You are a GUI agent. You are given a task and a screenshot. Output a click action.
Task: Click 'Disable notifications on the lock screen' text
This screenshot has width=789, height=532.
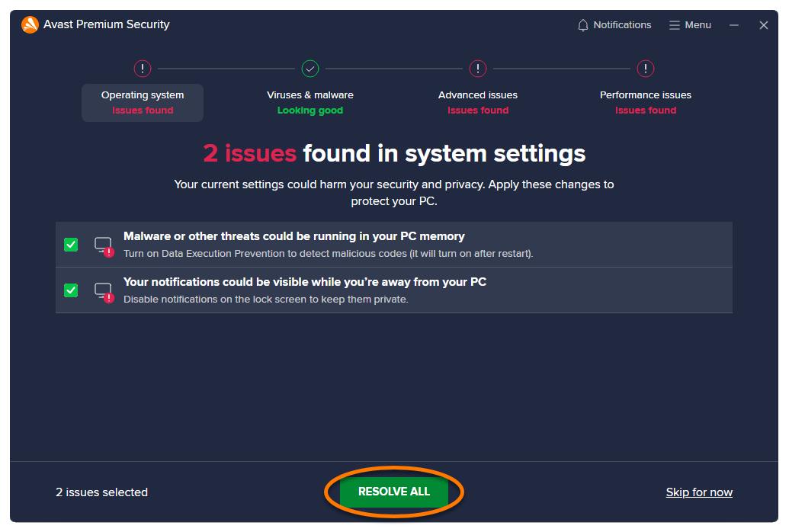[266, 300]
